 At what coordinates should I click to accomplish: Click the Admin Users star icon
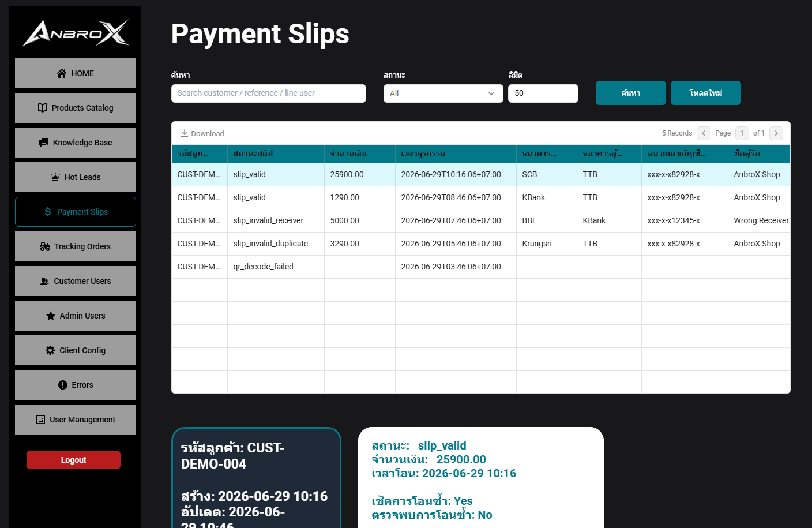[x=51, y=316]
